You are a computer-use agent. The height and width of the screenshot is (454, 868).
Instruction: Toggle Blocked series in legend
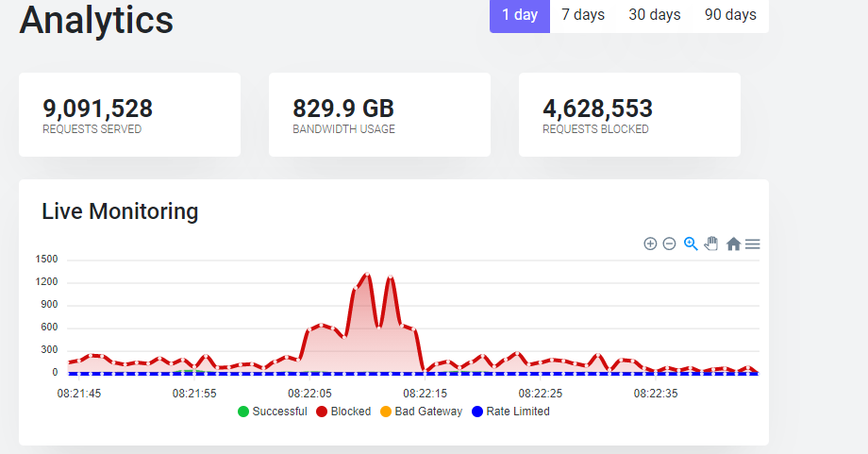coord(343,412)
